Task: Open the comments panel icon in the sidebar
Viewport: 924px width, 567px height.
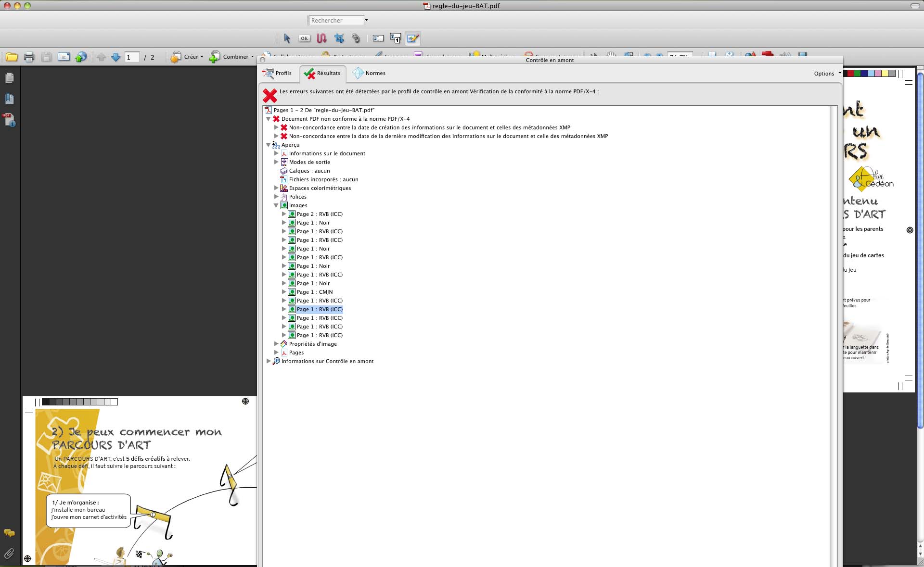Action: pos(9,533)
